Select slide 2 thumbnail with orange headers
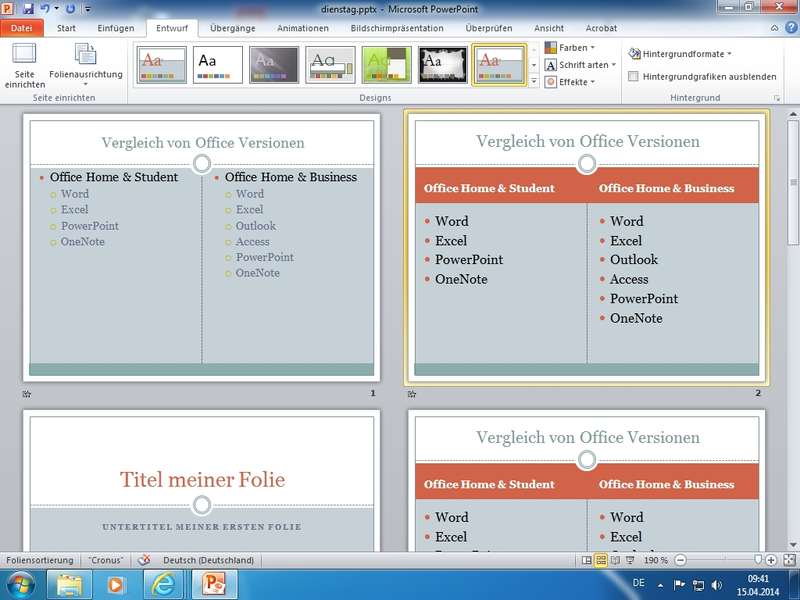 (587, 247)
